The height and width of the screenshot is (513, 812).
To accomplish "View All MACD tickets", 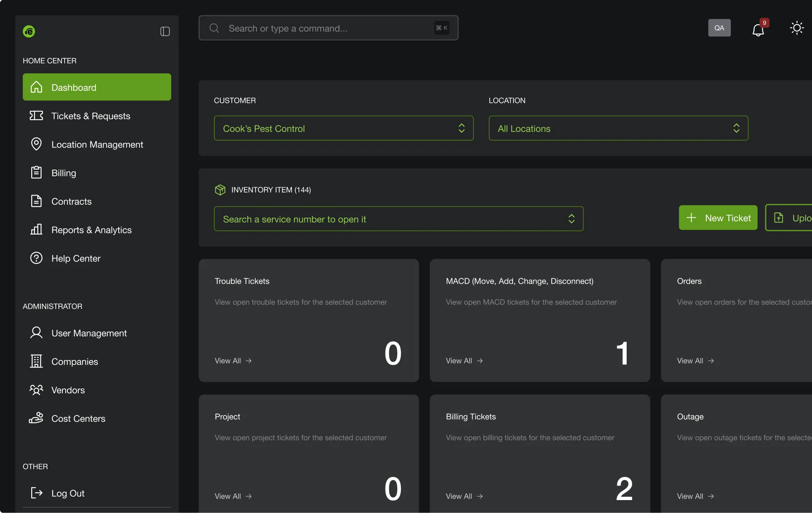I will click(x=464, y=360).
